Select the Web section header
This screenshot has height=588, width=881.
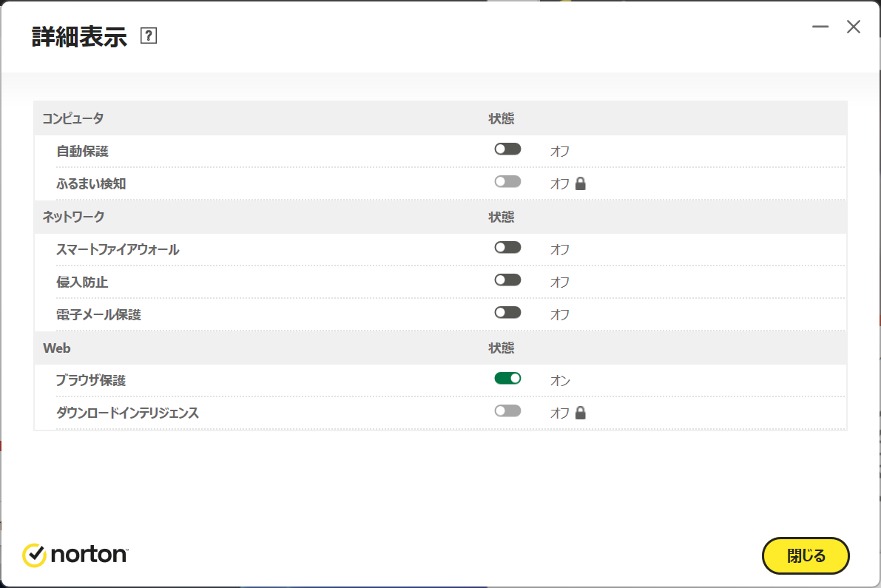tap(57, 348)
